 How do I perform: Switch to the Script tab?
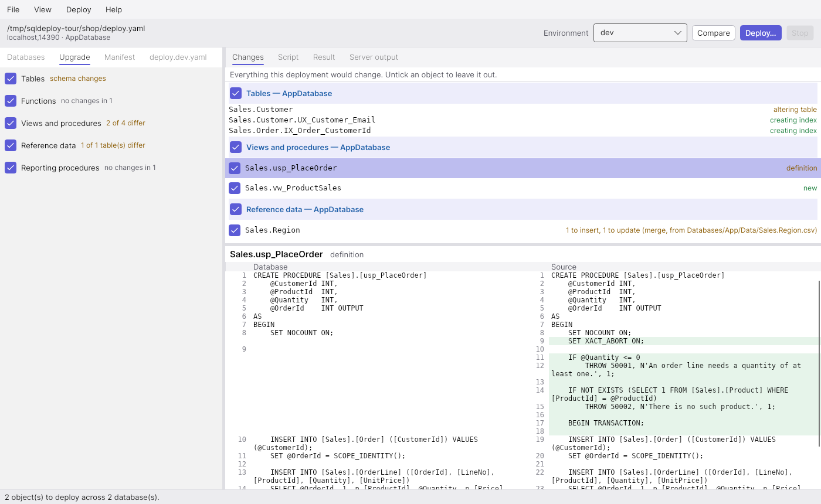tap(289, 57)
